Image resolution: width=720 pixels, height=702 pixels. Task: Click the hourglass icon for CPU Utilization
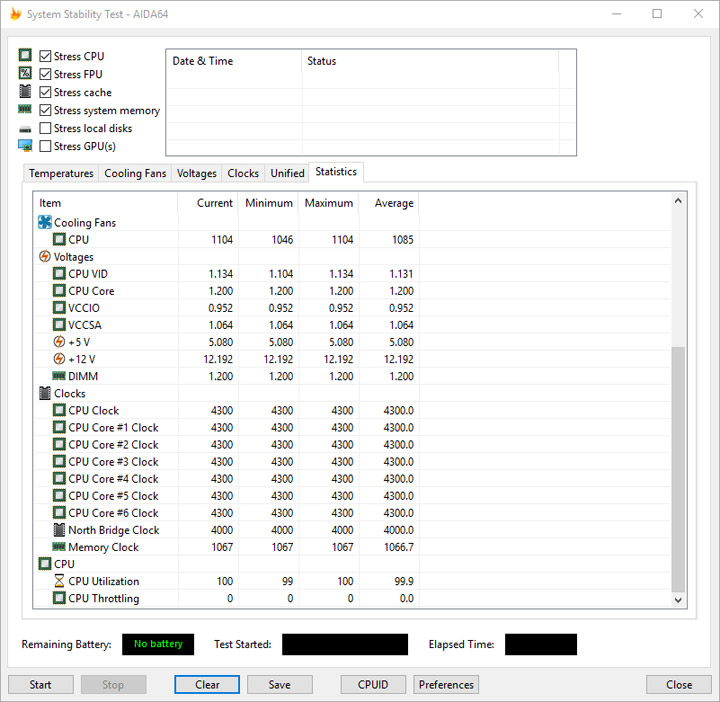tap(59, 581)
